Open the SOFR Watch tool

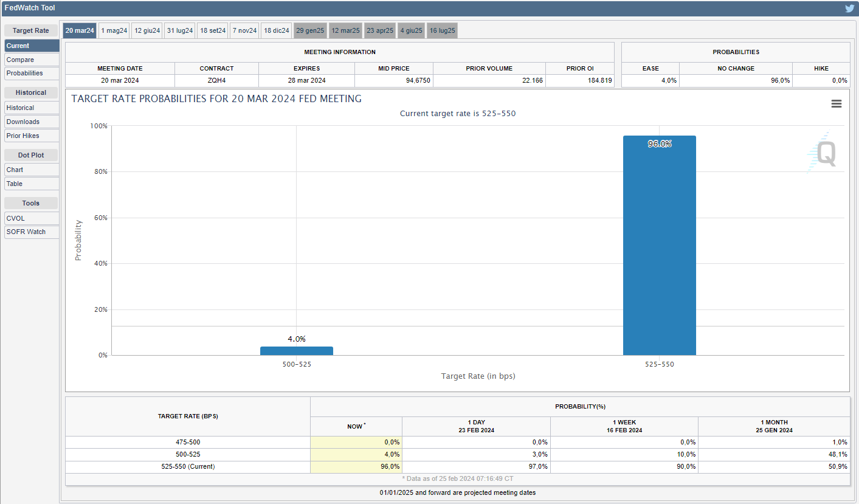coord(32,232)
